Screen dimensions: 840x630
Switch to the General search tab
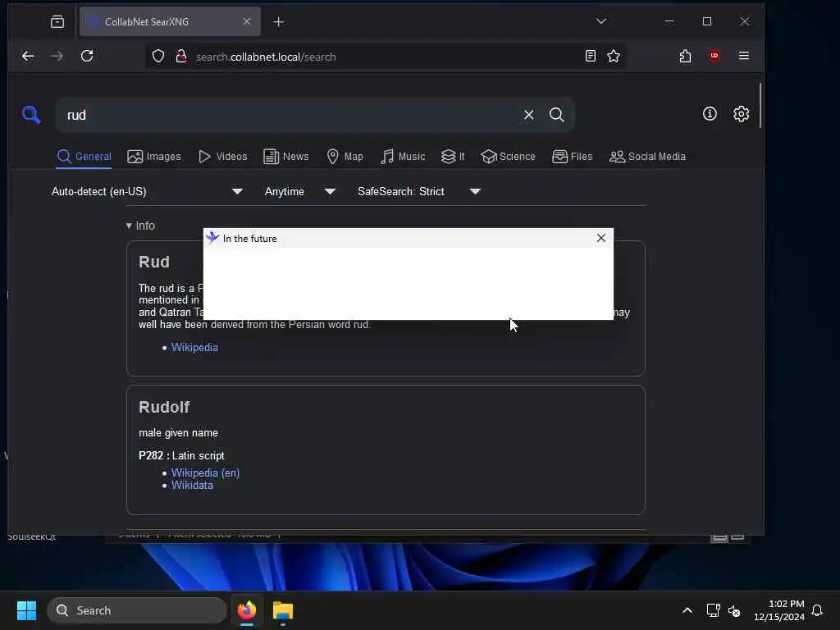click(84, 157)
